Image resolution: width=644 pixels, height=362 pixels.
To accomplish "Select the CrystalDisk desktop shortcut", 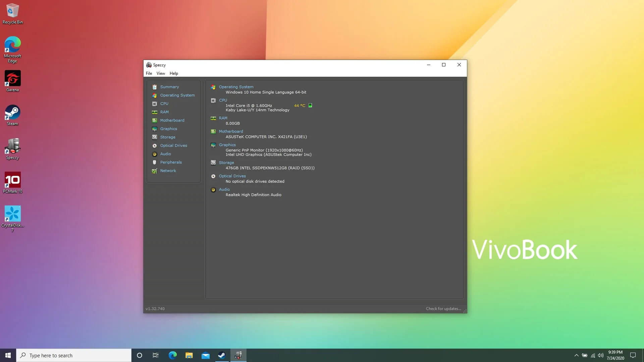I will click(13, 219).
